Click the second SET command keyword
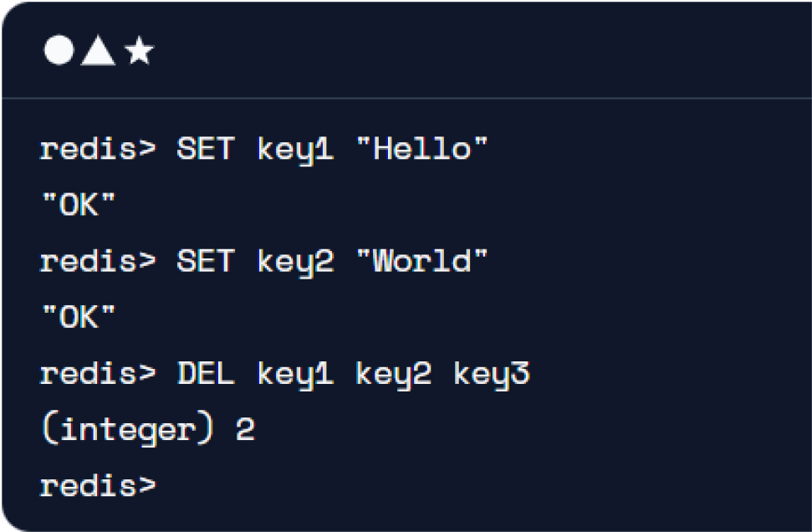The height and width of the screenshot is (532, 812). pyautogui.click(x=206, y=260)
